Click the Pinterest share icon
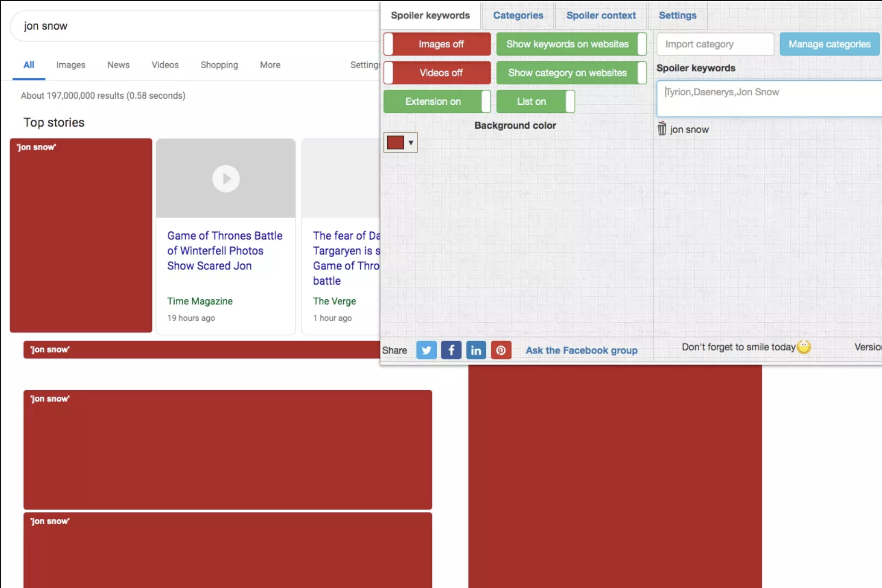882x588 pixels. pyautogui.click(x=501, y=350)
